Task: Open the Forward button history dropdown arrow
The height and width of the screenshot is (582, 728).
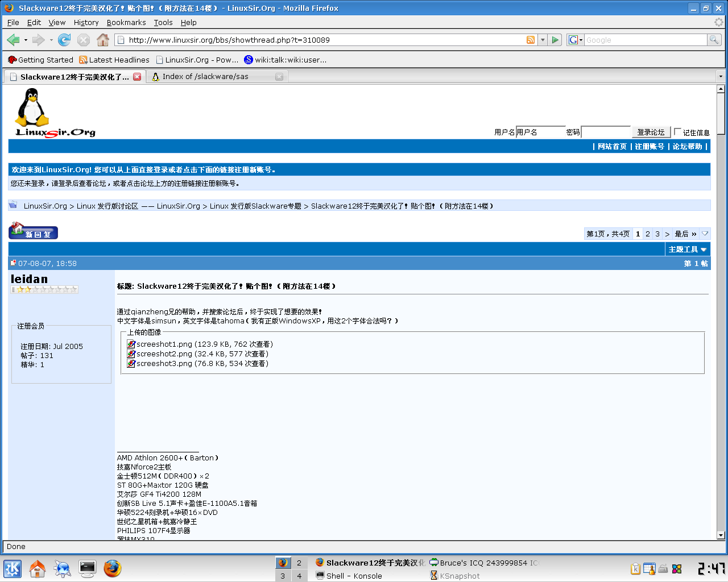Action: (x=51, y=40)
